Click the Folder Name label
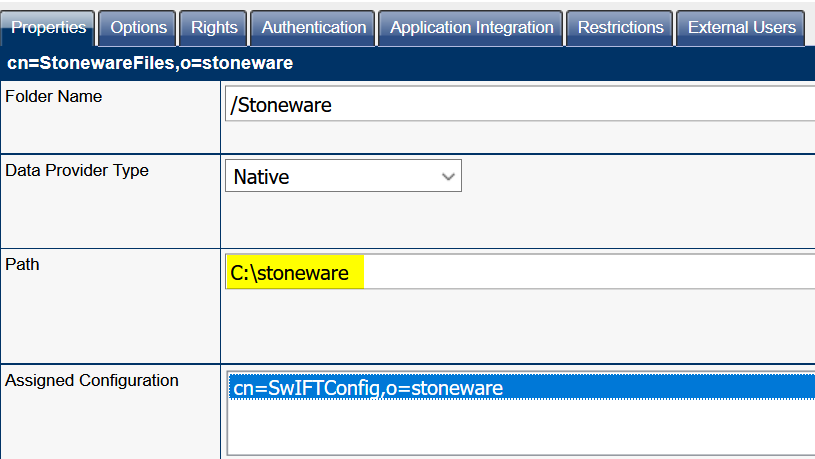The width and height of the screenshot is (815, 459). tap(54, 97)
